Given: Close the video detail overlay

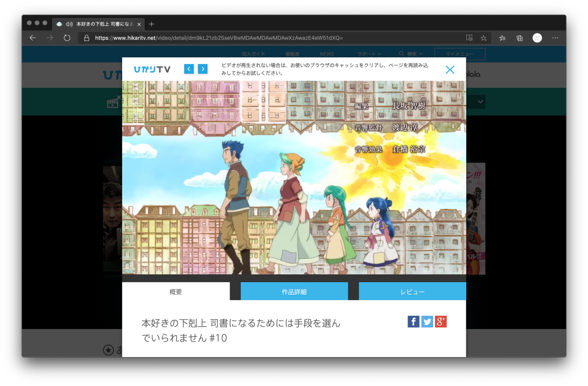Looking at the screenshot, I should tap(450, 69).
